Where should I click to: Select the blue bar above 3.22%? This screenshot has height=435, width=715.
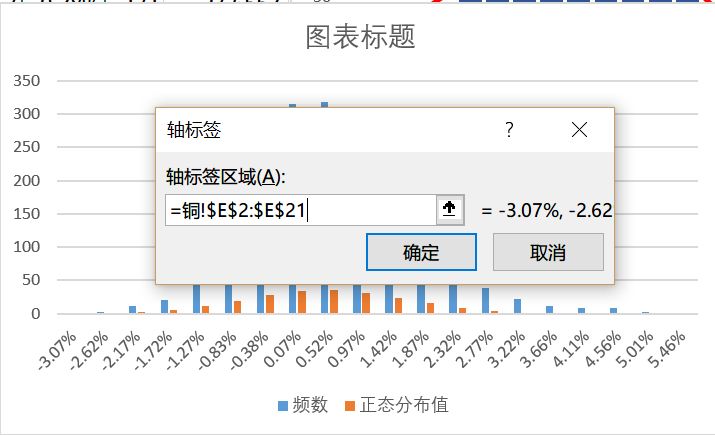click(518, 306)
